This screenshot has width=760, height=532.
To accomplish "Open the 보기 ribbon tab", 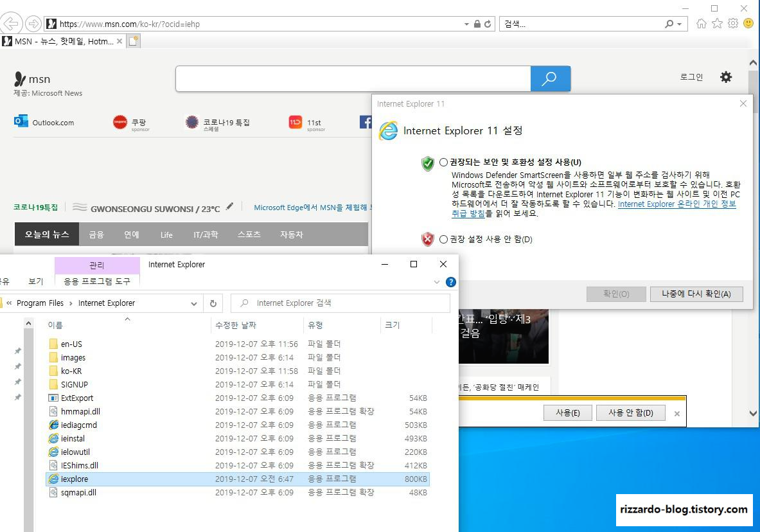I will coord(36,281).
